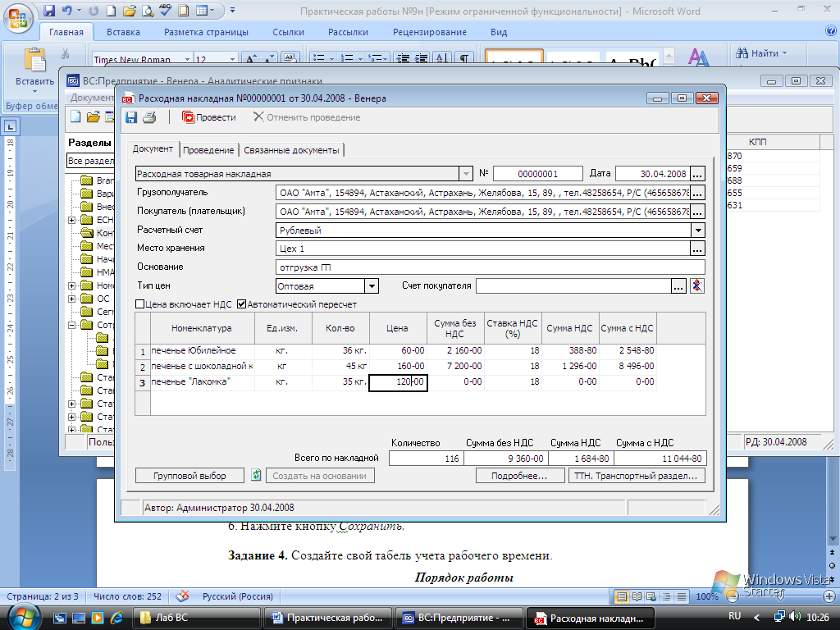Open the Разметка страницы ribbon tab
Viewport: 840px width, 630px height.
point(206,32)
